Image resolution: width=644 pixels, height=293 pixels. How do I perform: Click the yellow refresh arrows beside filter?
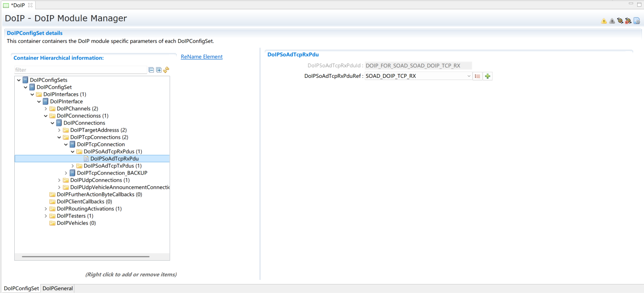(x=166, y=70)
